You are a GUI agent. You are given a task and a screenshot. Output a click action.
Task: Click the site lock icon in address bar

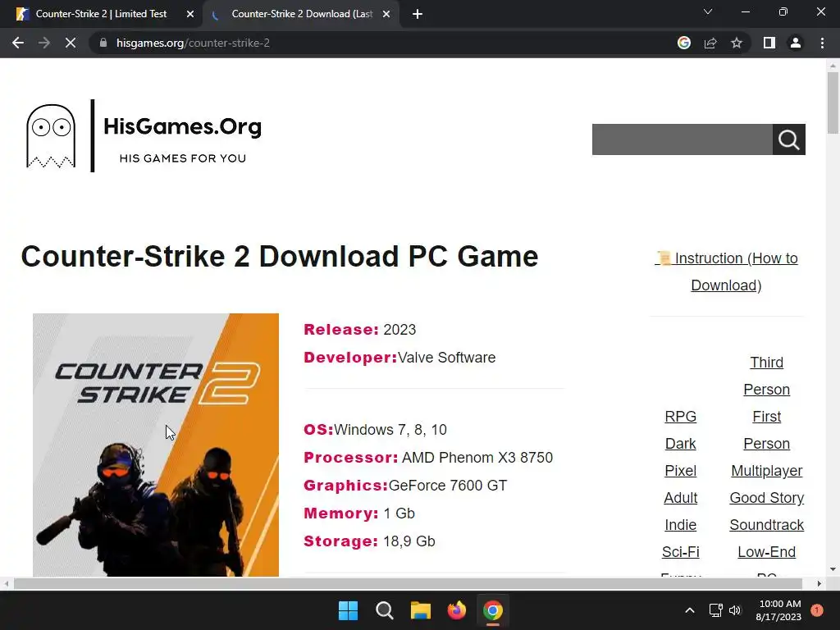click(103, 43)
